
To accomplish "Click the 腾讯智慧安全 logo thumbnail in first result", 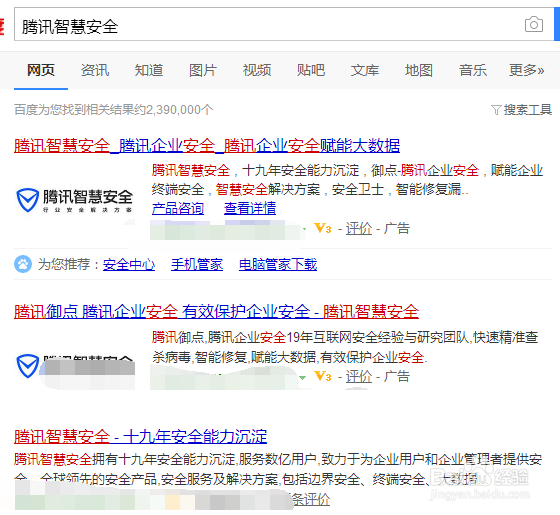I will (x=75, y=200).
